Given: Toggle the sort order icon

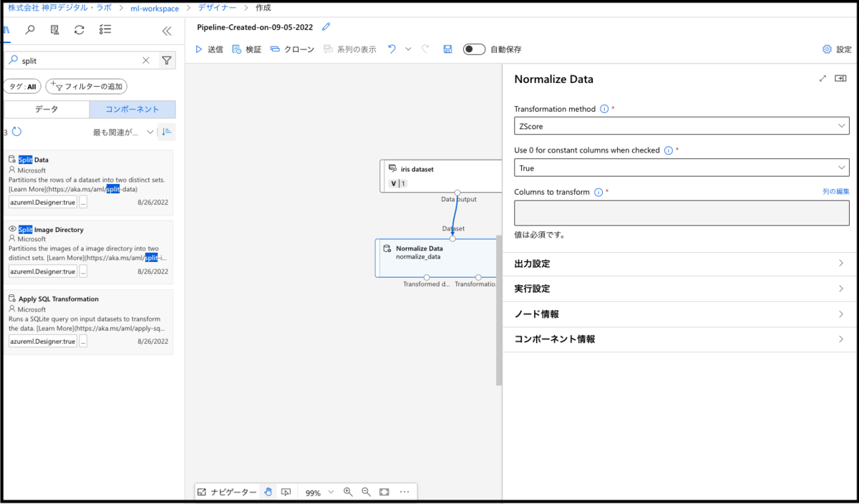Looking at the screenshot, I should click(x=166, y=132).
